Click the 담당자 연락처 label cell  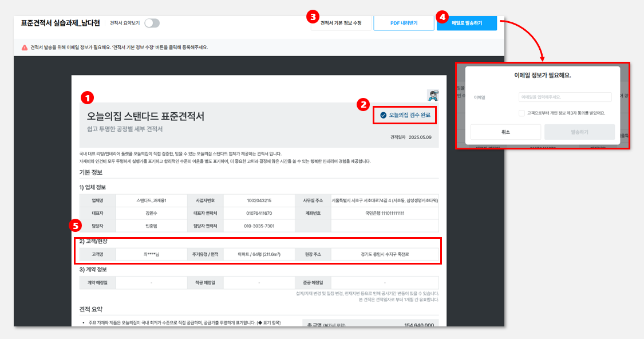tap(206, 226)
